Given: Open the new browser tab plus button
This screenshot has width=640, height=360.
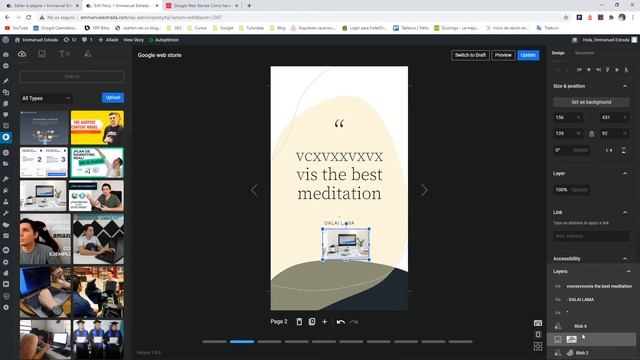Looking at the screenshot, I should [x=249, y=6].
